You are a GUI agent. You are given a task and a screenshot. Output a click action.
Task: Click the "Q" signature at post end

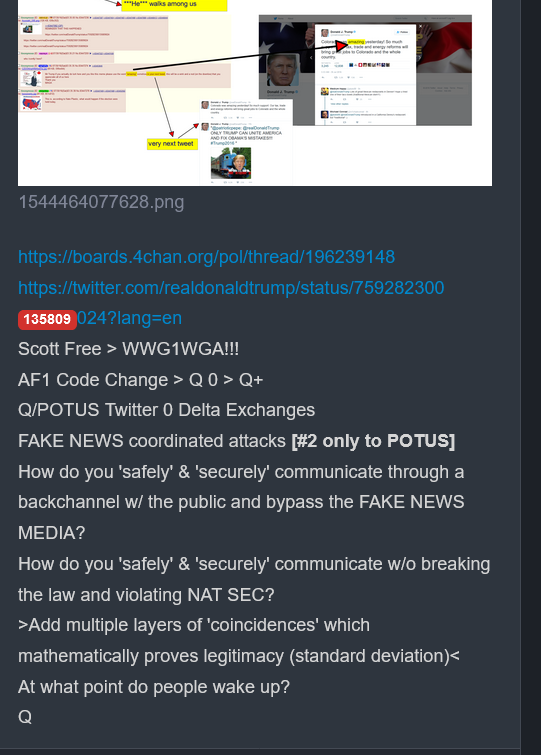(x=25, y=717)
